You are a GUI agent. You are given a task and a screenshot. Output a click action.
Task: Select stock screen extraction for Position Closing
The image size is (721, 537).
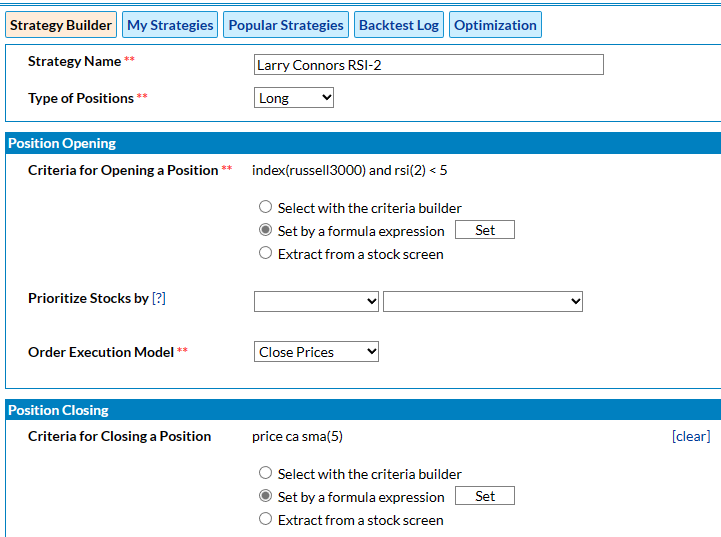click(x=265, y=519)
